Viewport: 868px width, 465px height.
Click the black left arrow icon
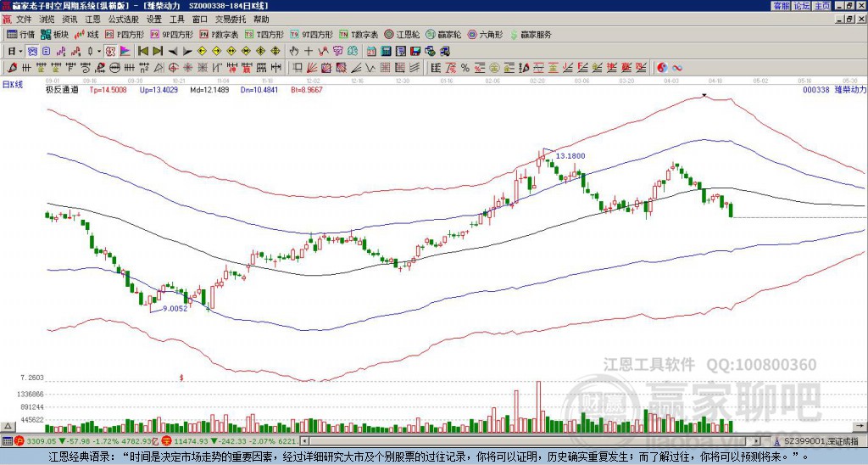click(173, 52)
